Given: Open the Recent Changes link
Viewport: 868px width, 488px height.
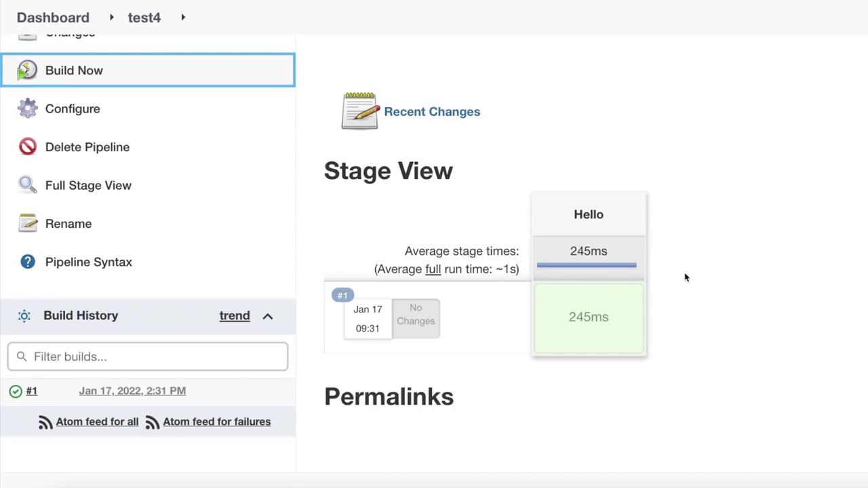Looking at the screenshot, I should (432, 112).
